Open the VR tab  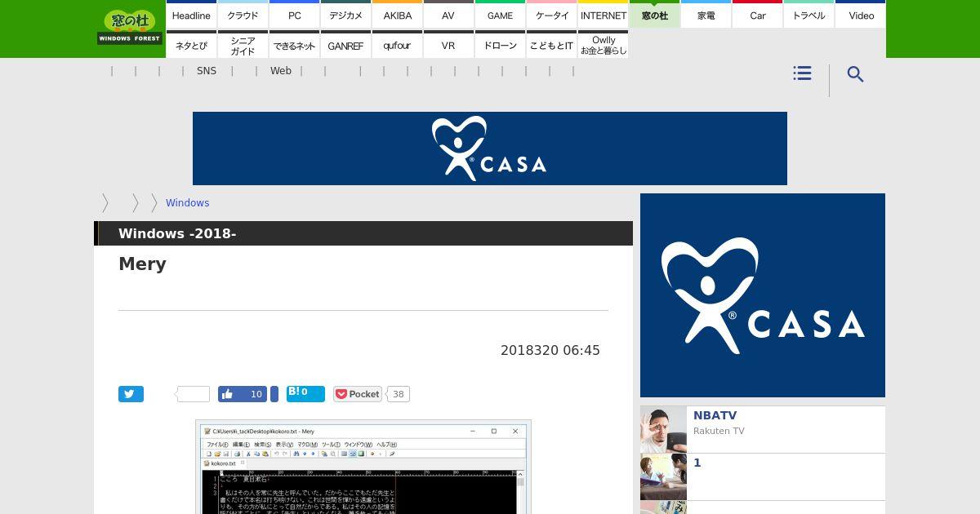pyautogui.click(x=448, y=45)
